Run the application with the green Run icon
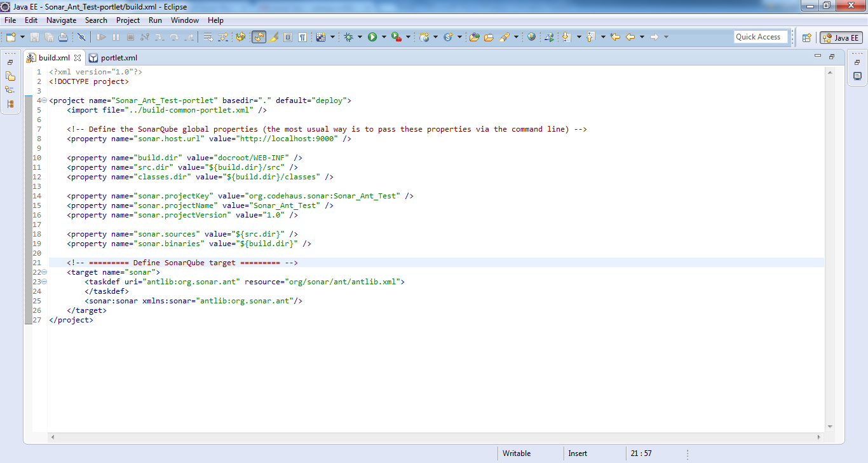 pos(372,37)
